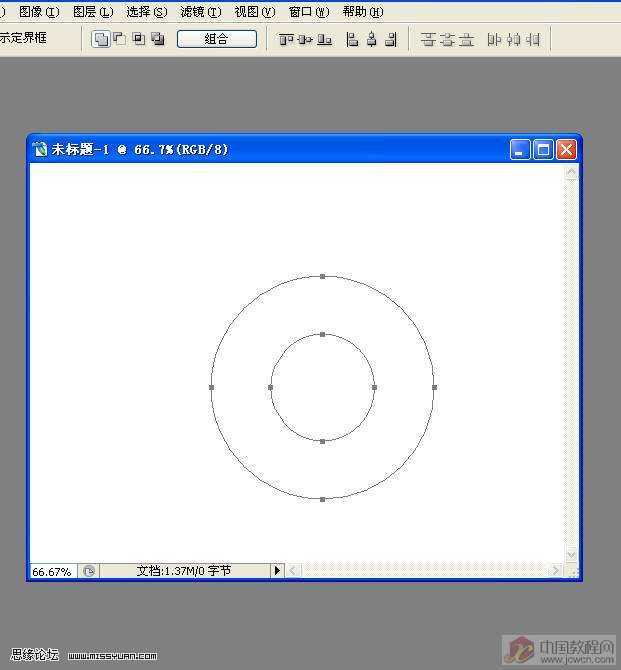The width and height of the screenshot is (621, 670).
Task: Click the Align right edges icon
Action: point(390,39)
